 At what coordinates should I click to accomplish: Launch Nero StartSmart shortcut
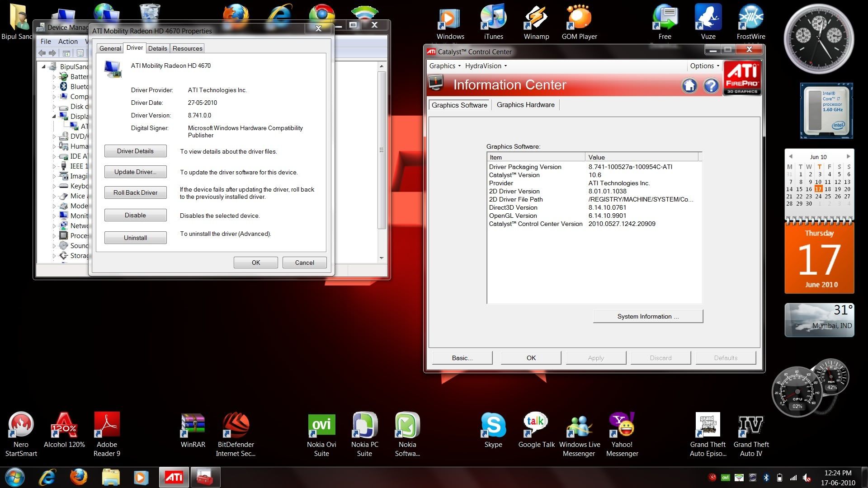pos(21,434)
